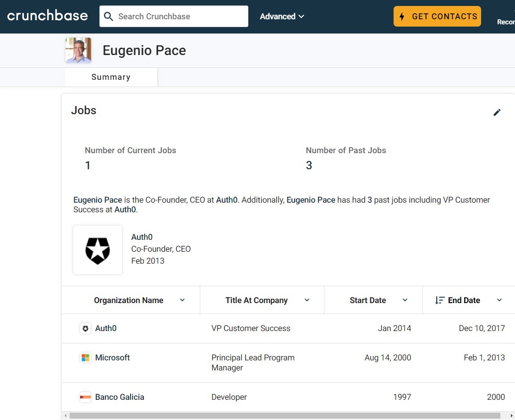This screenshot has height=420, width=515.
Task: Select the Developer title cell
Action: pos(229,397)
